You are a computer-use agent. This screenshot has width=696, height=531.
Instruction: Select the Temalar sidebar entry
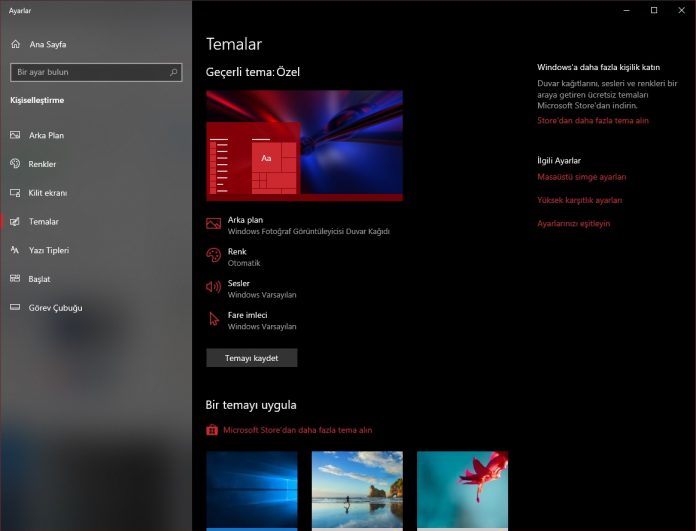[x=96, y=222]
